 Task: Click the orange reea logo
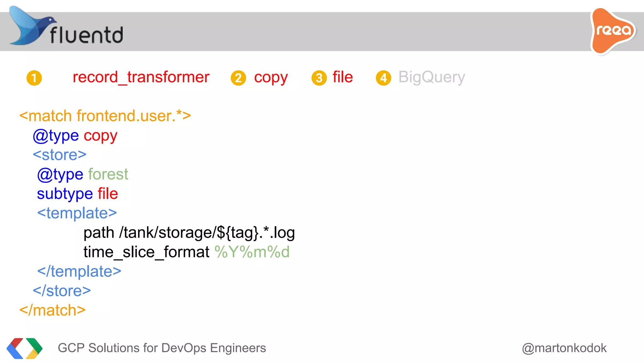[x=613, y=31]
